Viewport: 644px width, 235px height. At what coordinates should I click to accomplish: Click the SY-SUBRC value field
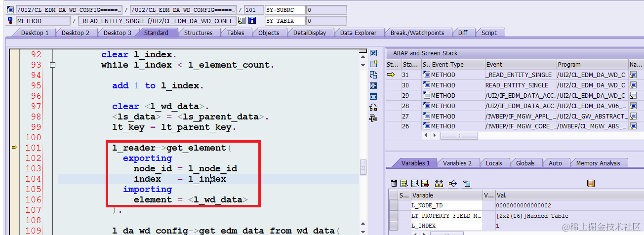pos(326,10)
